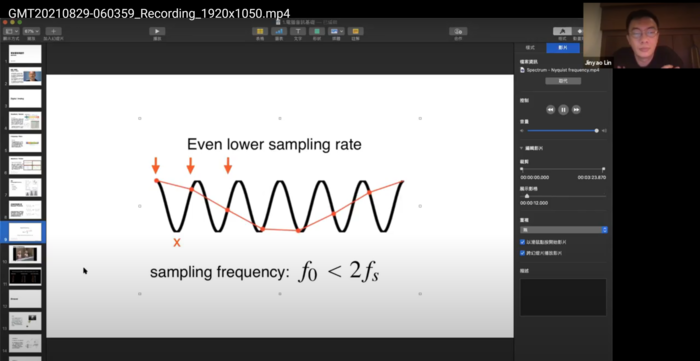Click the Collaborate toolbar button
This screenshot has width=700, height=361.
[x=458, y=31]
